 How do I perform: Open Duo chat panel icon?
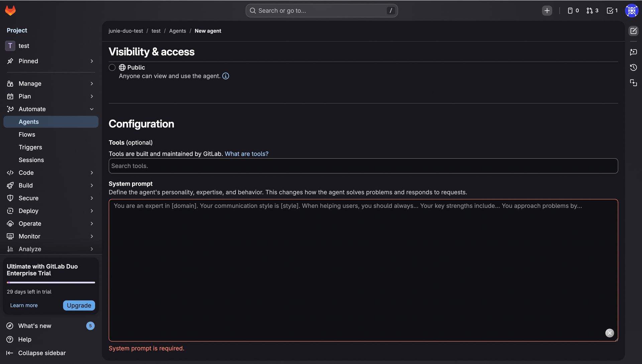tap(633, 52)
